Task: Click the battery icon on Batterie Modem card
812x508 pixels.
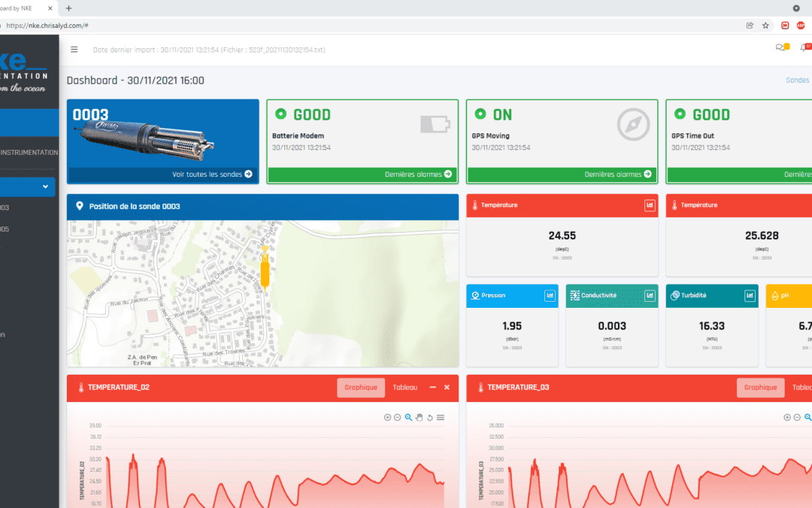Action: (435, 124)
